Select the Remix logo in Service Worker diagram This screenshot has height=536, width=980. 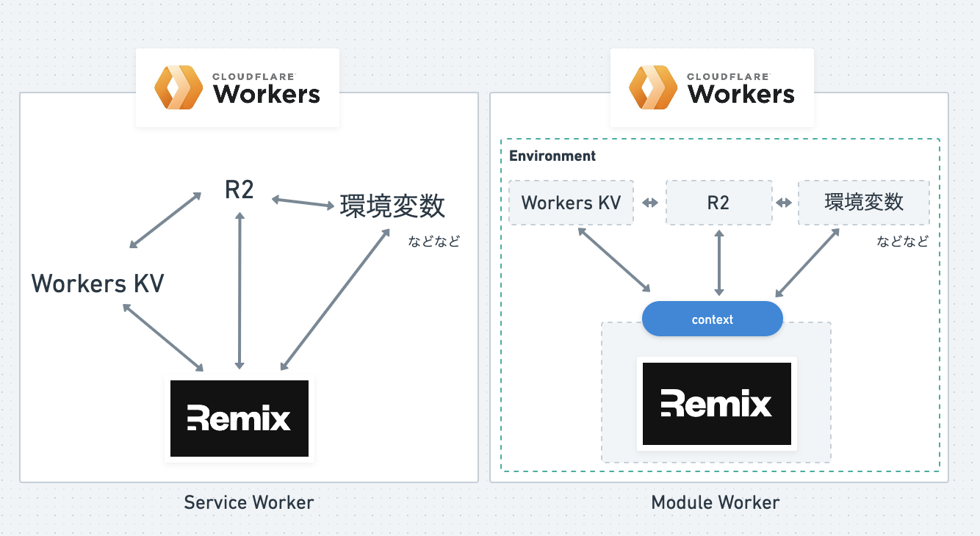tap(239, 419)
